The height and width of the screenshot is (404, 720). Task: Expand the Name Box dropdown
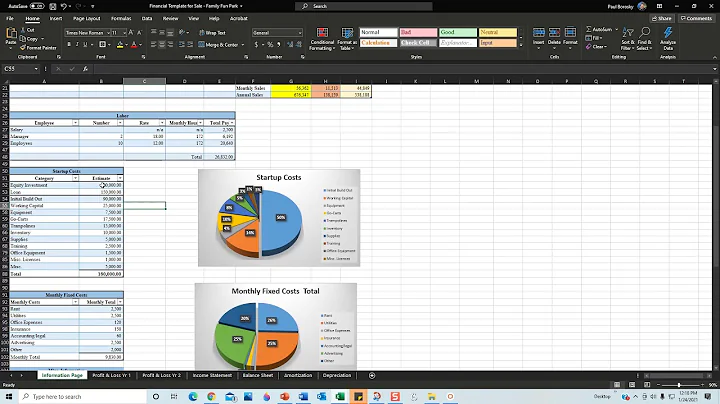[36, 69]
